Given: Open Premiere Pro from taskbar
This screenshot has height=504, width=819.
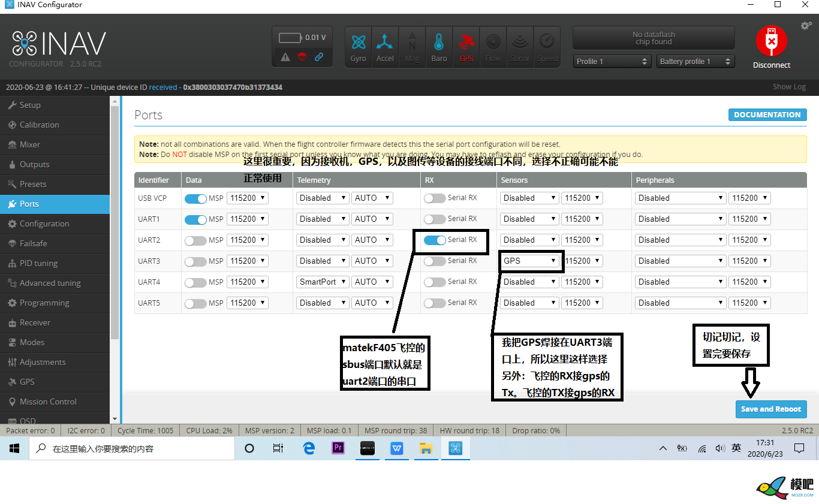Looking at the screenshot, I should [x=338, y=448].
